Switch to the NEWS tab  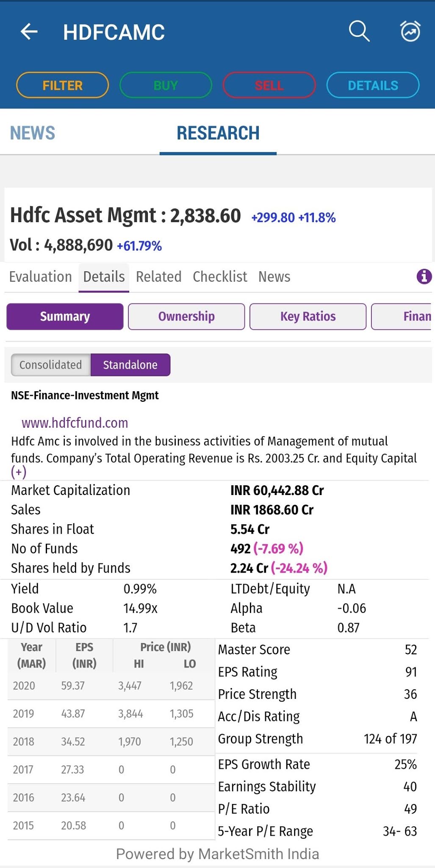click(x=33, y=133)
